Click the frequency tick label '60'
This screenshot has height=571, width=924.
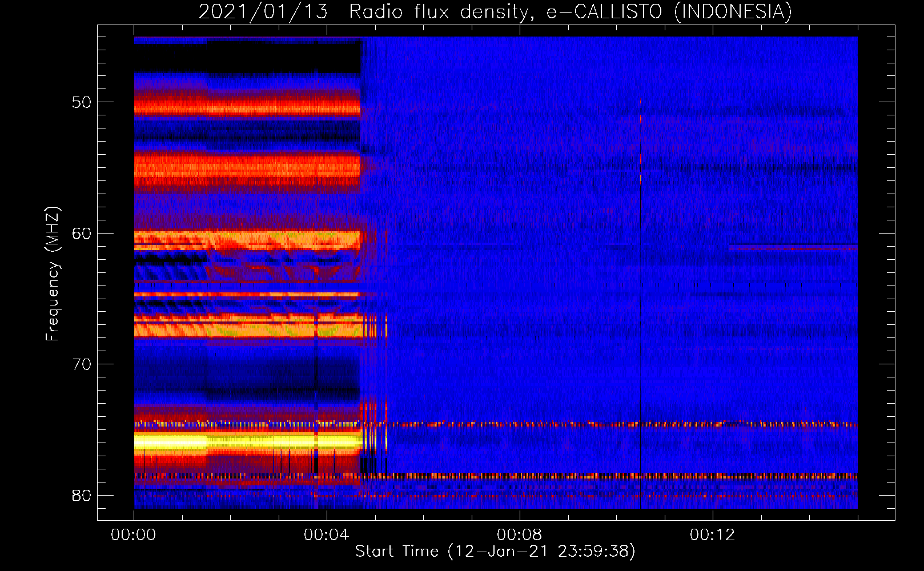pyautogui.click(x=82, y=233)
